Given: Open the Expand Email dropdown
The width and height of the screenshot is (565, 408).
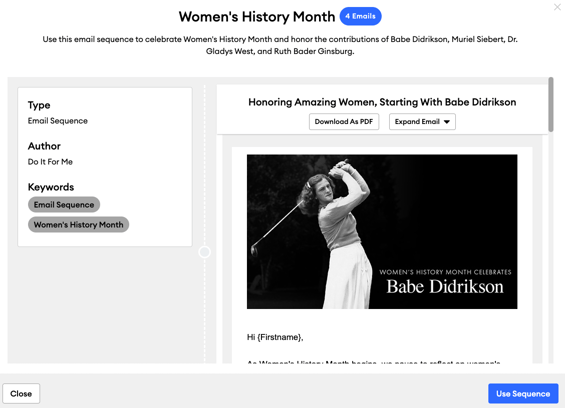Looking at the screenshot, I should point(422,122).
